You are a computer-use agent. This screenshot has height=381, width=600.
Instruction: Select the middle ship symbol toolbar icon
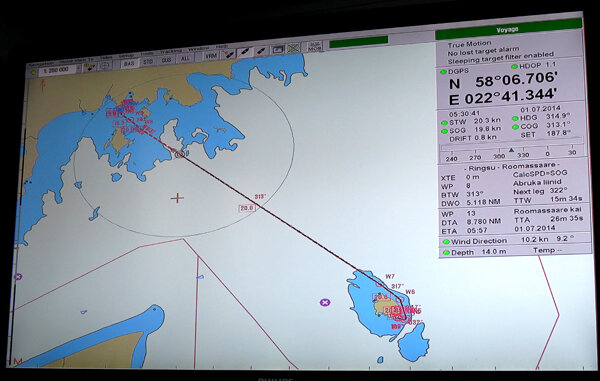[x=245, y=52]
